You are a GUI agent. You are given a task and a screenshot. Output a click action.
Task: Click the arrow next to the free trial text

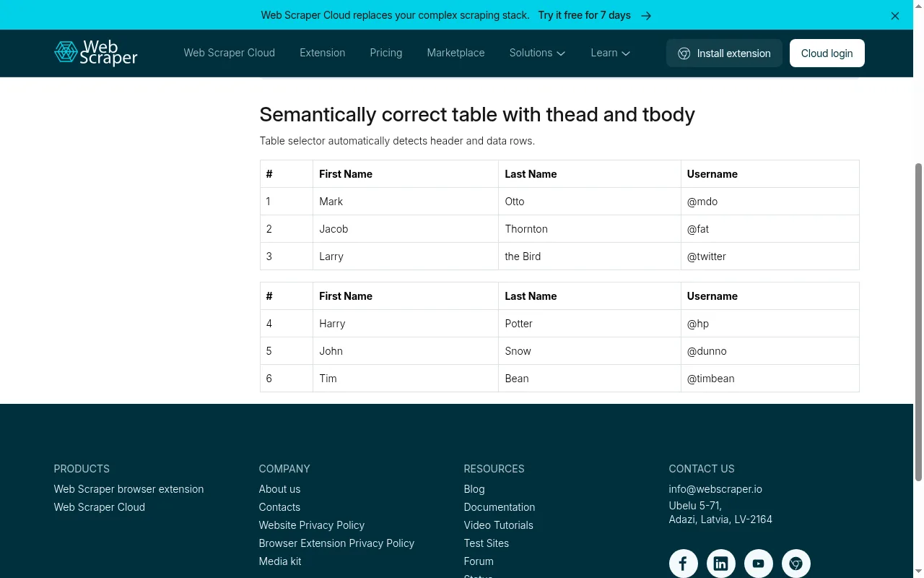[646, 15]
